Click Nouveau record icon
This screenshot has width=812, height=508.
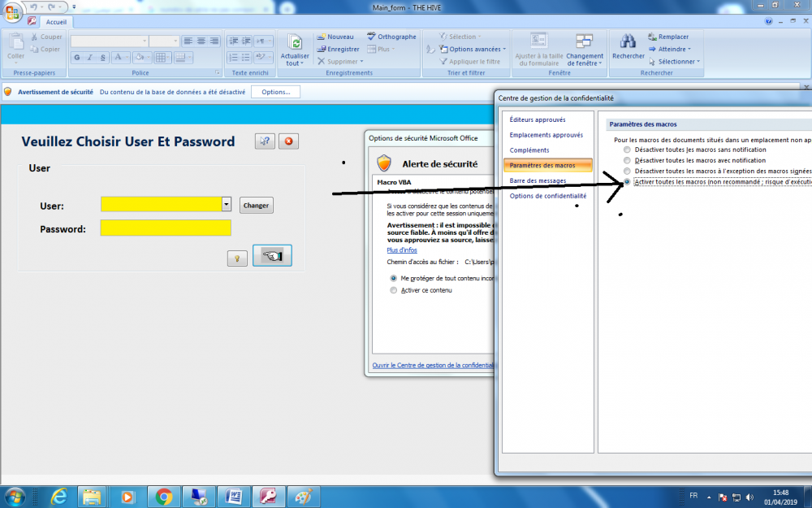pos(321,37)
